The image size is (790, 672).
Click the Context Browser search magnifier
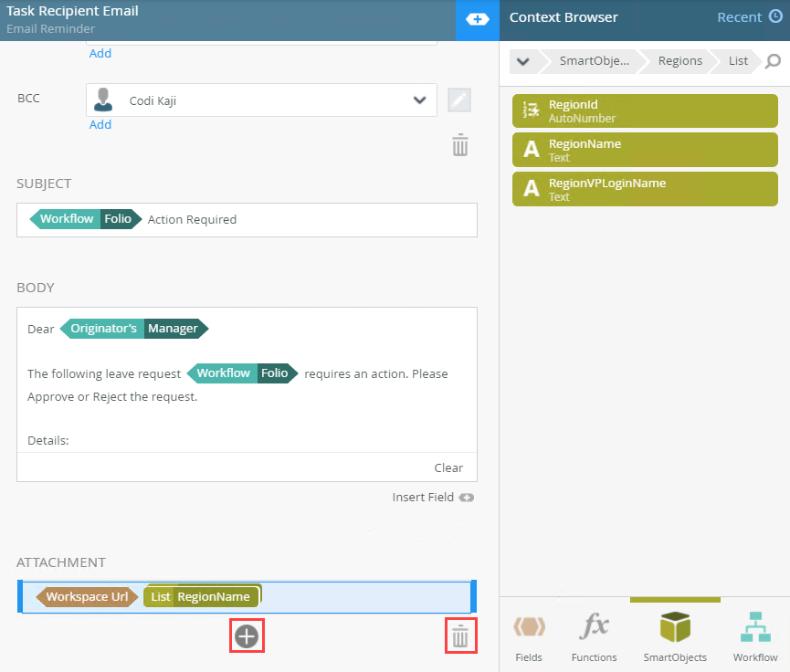click(x=773, y=61)
